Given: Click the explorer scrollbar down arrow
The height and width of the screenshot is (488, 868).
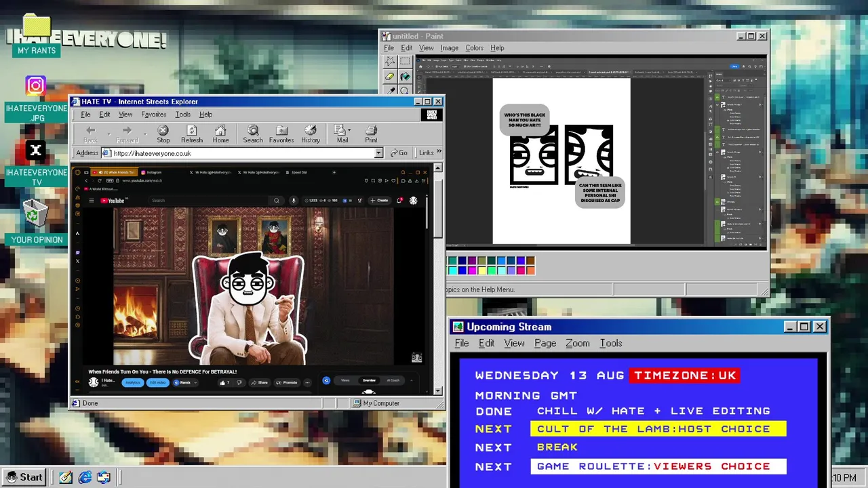Looking at the screenshot, I should 438,391.
